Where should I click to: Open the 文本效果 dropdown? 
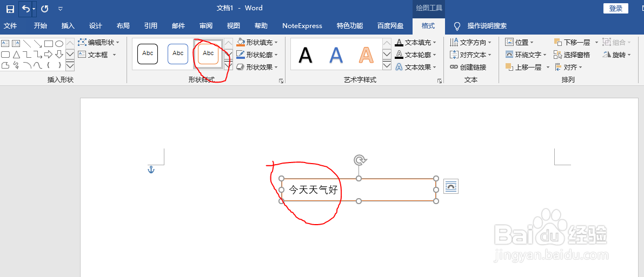(x=416, y=67)
